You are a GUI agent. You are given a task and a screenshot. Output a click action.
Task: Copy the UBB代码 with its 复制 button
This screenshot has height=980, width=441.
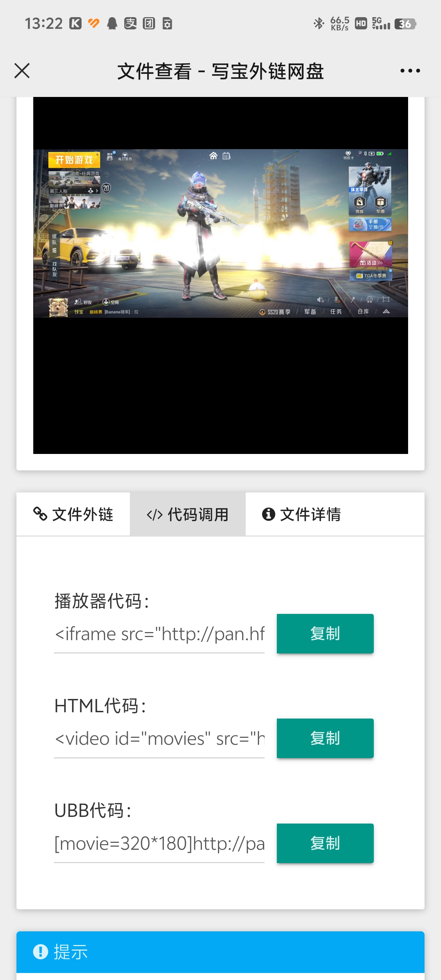pos(325,843)
